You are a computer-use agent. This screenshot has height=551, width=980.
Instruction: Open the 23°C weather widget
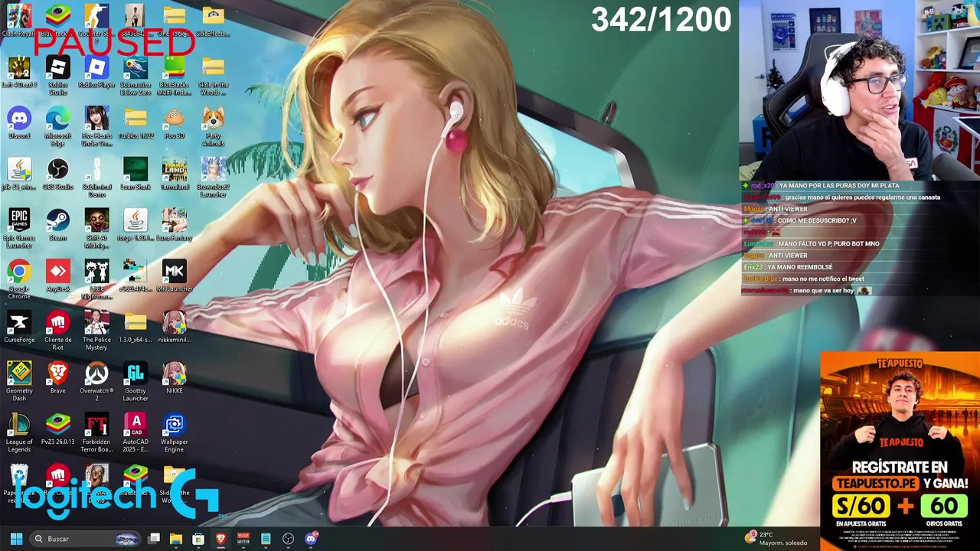pyautogui.click(x=777, y=539)
